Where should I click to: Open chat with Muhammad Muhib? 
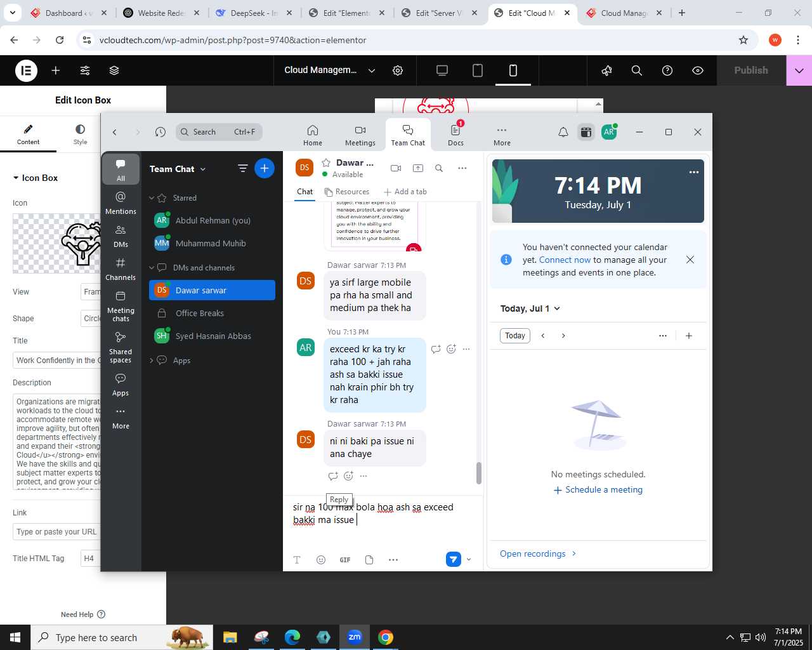212,243
